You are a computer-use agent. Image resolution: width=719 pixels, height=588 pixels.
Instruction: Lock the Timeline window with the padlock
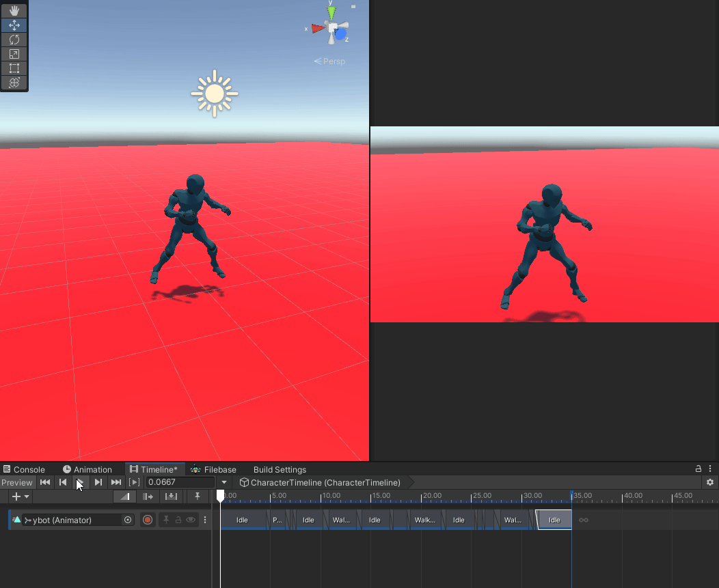pos(698,469)
